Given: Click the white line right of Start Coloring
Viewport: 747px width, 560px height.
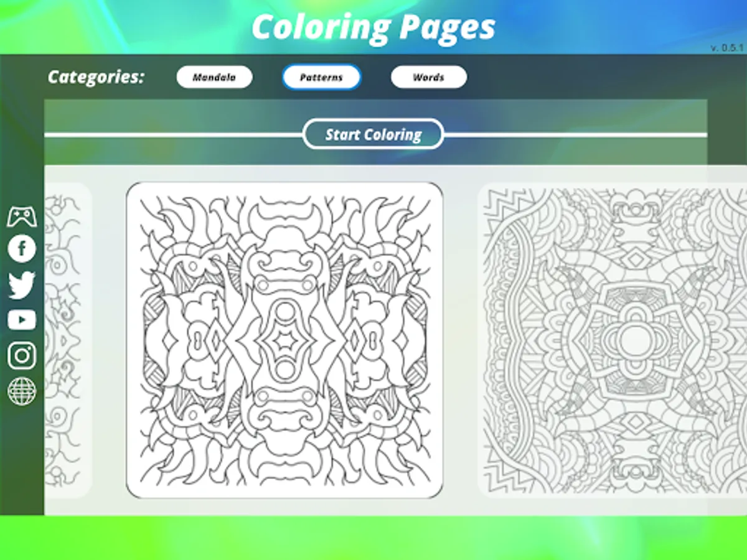Looking at the screenshot, I should 575,134.
